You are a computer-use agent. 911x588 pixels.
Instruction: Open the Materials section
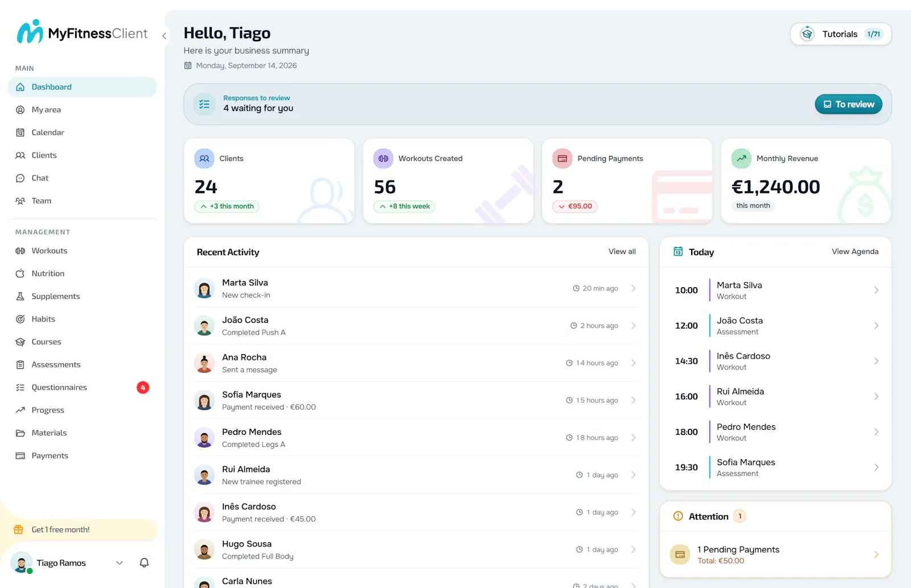click(82, 433)
